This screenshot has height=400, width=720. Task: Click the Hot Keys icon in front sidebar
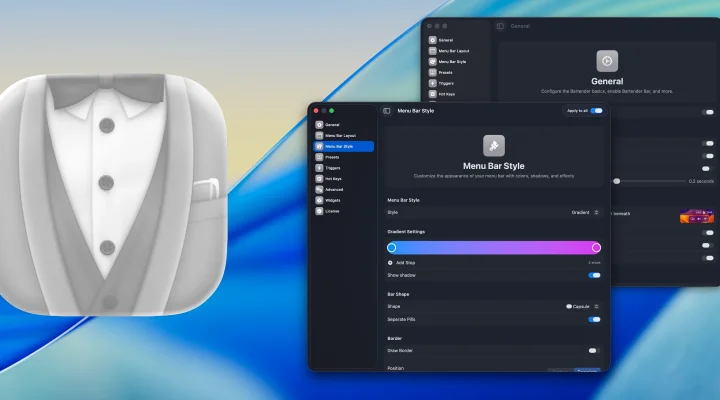pos(319,179)
